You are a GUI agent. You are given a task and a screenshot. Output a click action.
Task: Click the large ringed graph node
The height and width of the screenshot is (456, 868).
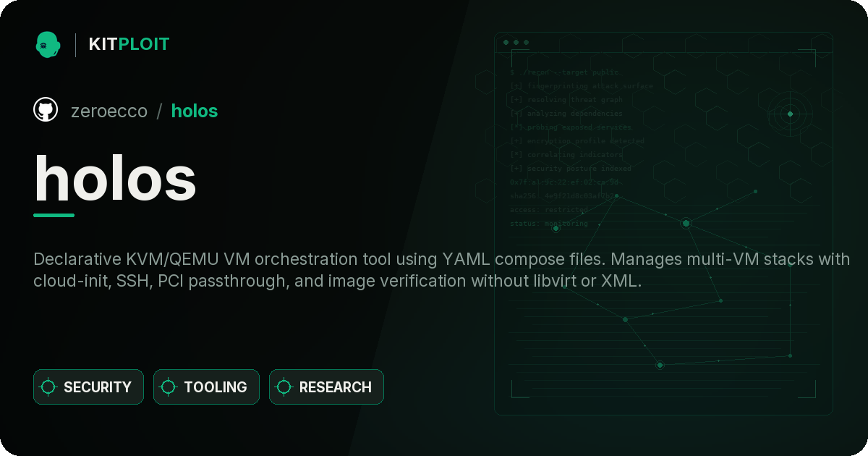click(x=686, y=223)
